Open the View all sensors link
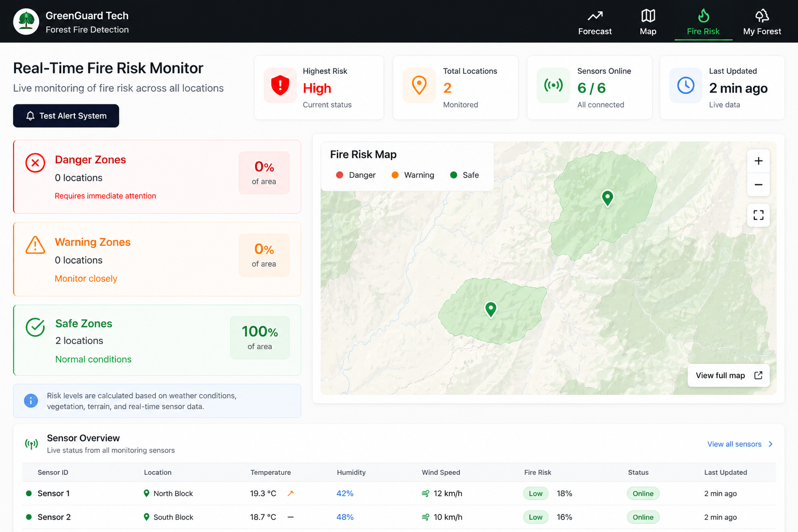Screen dimensions: 798x532 pos(734,444)
